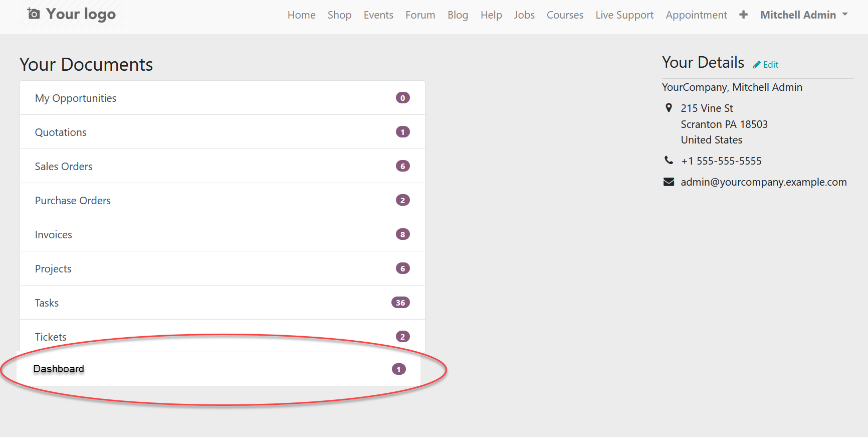
Task: Click the camera icon beside Your logo
Action: 34,14
